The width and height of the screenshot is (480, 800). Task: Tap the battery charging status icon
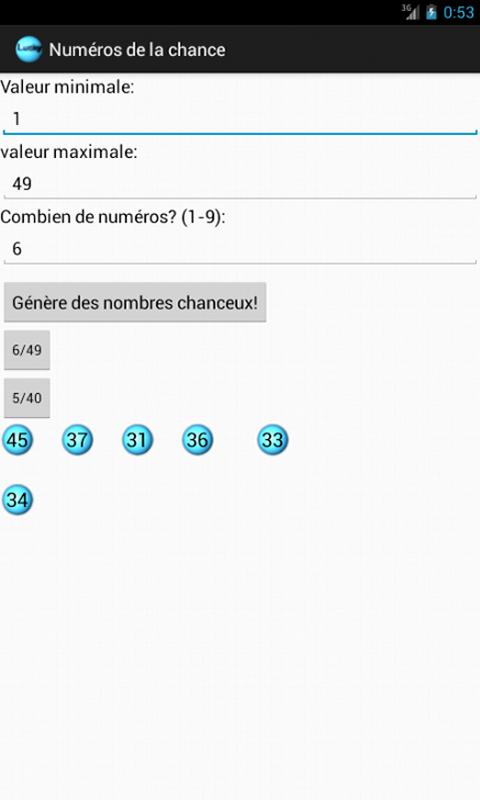(x=432, y=12)
